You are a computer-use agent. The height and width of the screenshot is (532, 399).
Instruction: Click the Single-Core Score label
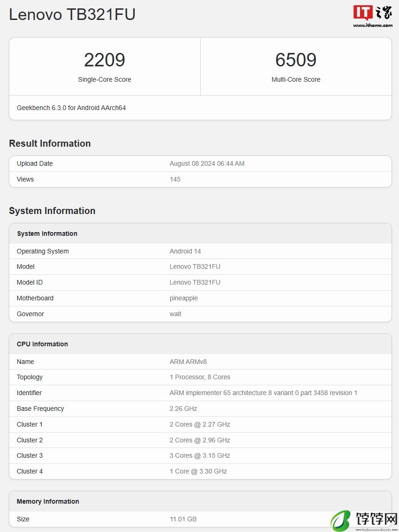[x=105, y=79]
